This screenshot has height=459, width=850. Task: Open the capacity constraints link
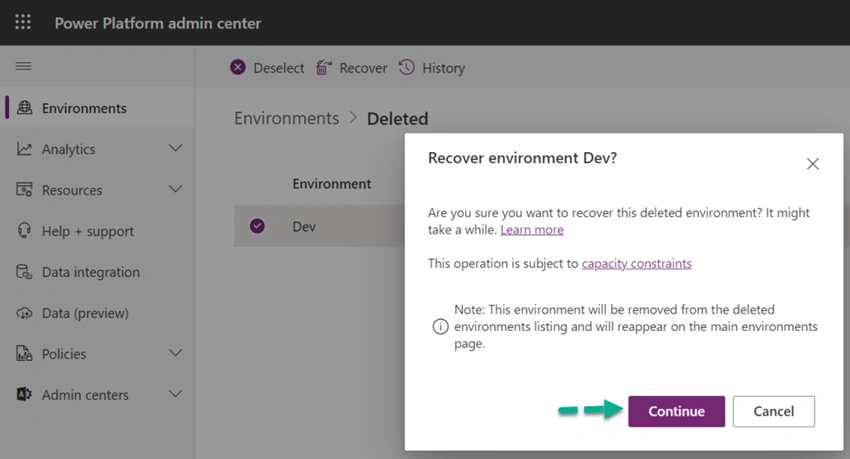point(636,263)
